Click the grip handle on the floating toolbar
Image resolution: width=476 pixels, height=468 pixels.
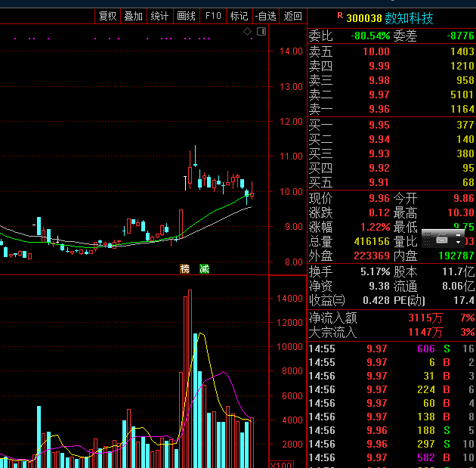coord(427,239)
